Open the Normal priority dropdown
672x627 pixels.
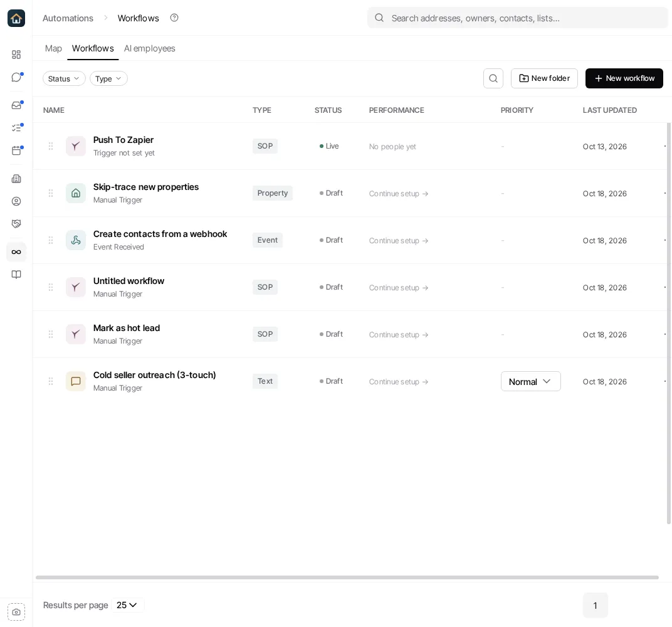point(530,381)
